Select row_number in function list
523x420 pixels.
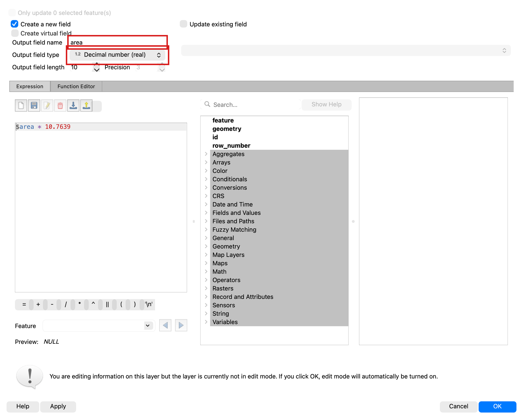coord(231,146)
